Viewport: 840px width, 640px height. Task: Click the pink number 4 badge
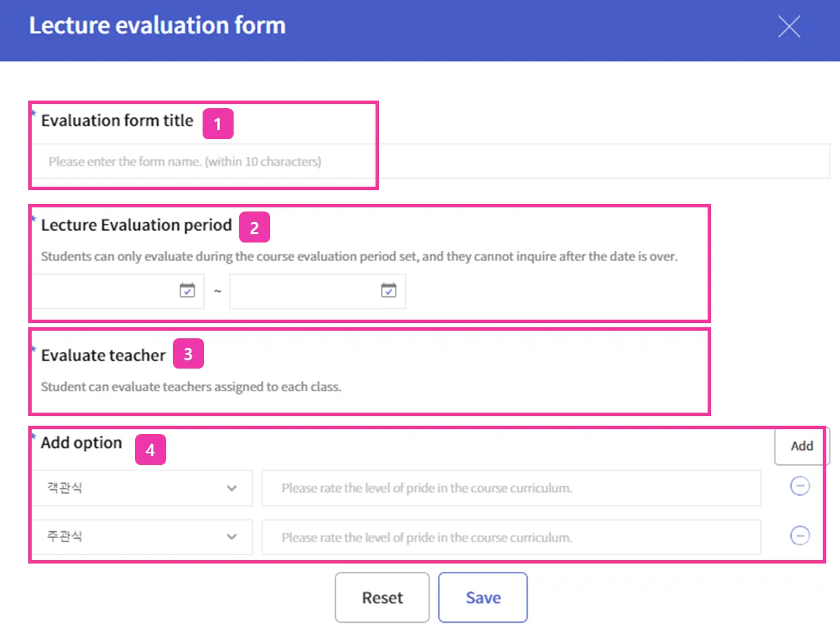(150, 452)
